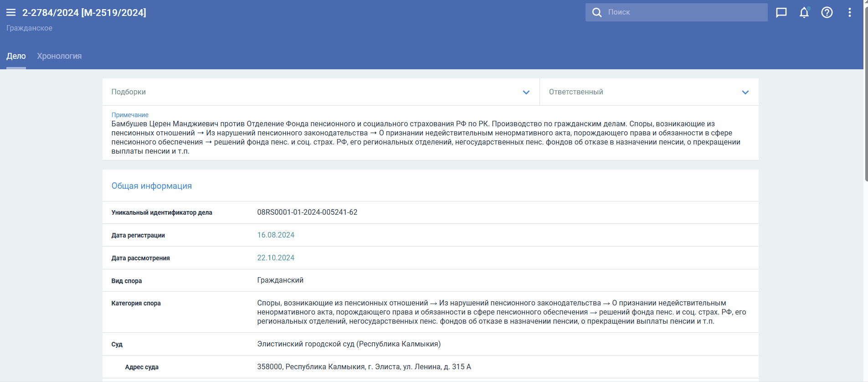
Task: Open the three-dot more options menu
Action: tap(849, 12)
